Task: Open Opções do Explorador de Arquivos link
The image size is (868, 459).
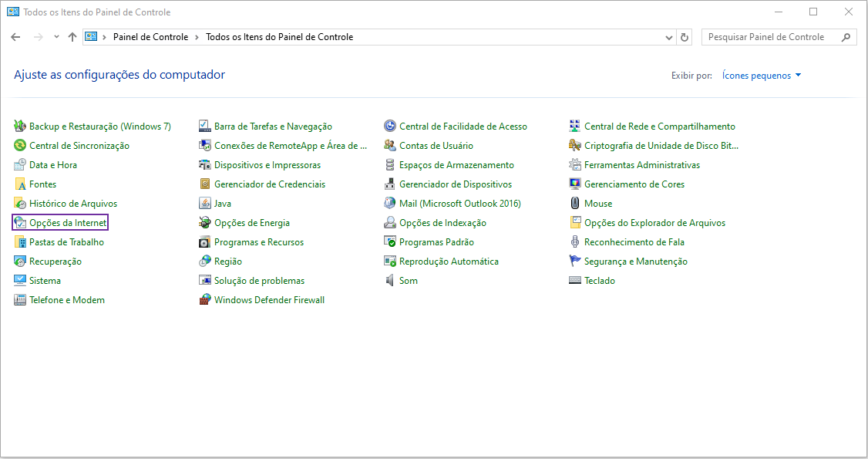Action: pos(655,223)
